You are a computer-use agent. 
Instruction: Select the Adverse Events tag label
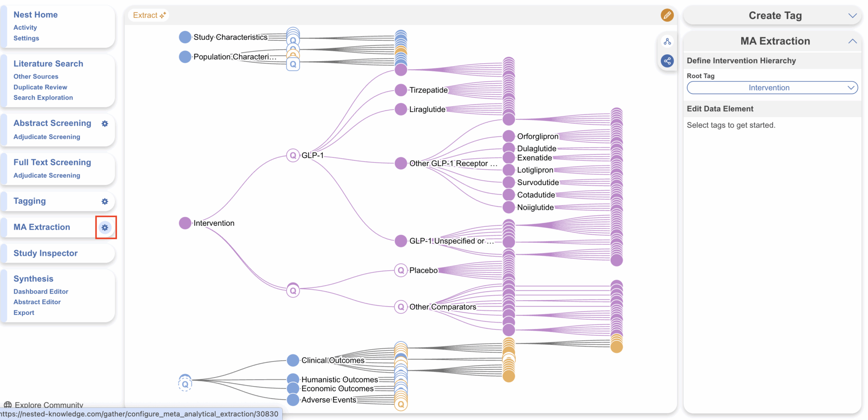pos(329,400)
